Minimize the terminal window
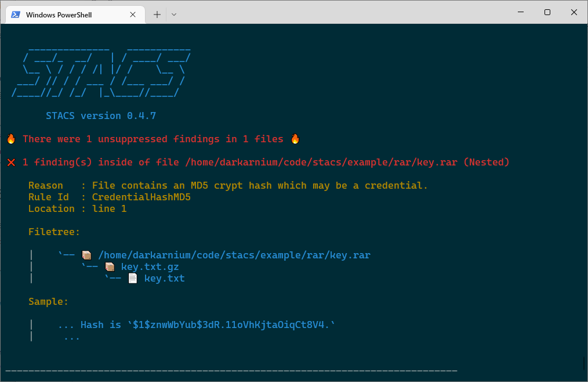Screen dimensions: 588x382 click(x=520, y=12)
